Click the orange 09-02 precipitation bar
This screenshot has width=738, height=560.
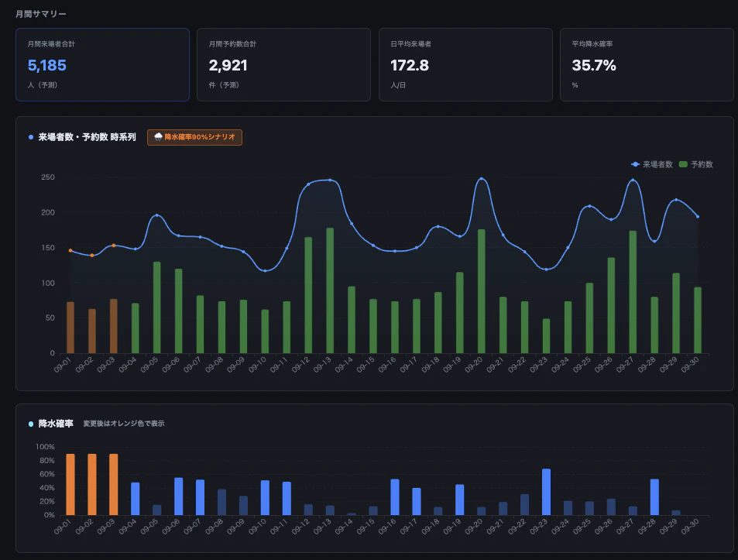pyautogui.click(x=92, y=485)
